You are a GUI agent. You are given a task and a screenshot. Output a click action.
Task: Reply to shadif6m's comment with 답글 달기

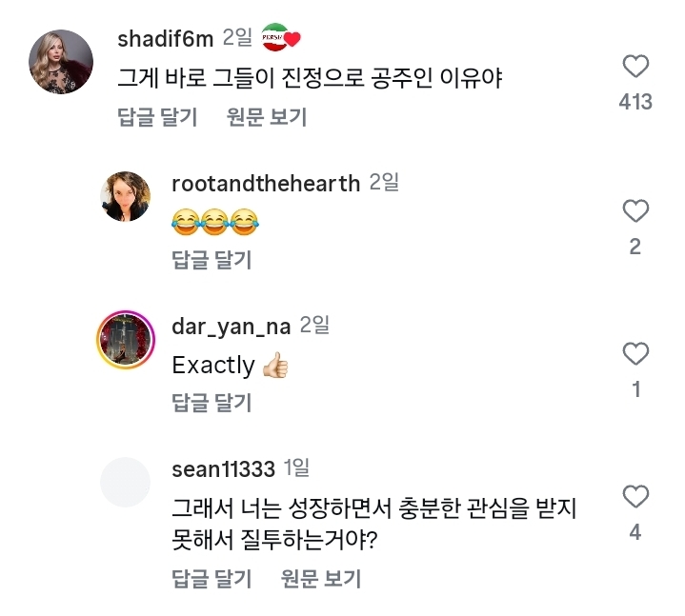tap(157, 117)
